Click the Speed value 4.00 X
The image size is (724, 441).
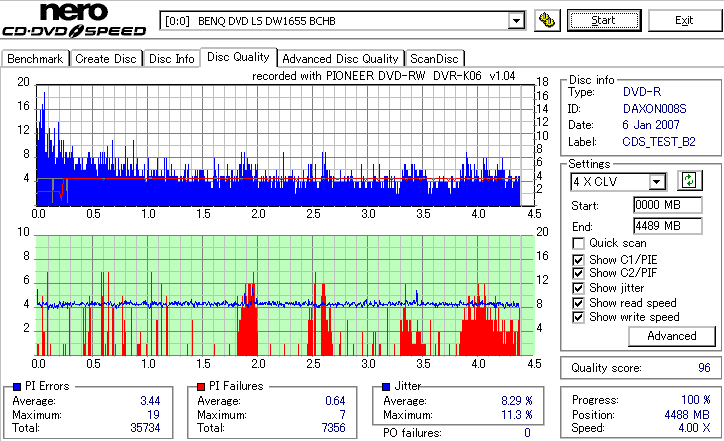point(694,428)
